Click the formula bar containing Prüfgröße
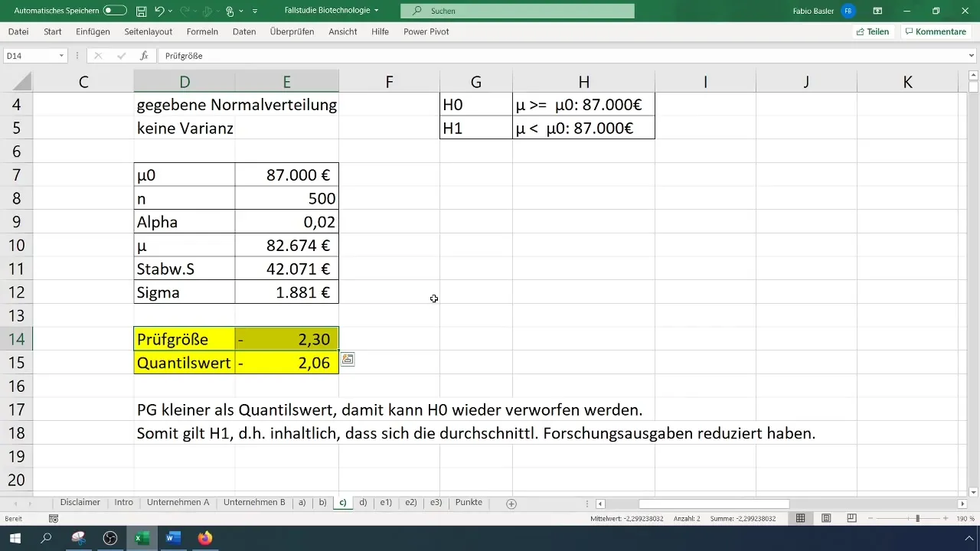 (x=563, y=56)
